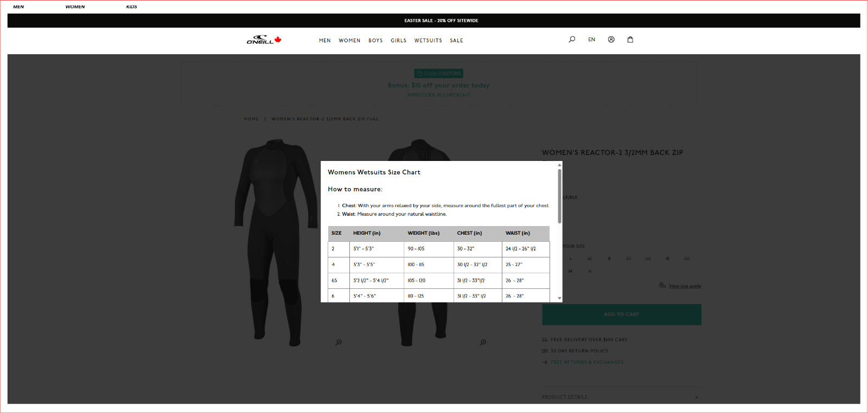Open the BOYS nav menu

pos(375,41)
